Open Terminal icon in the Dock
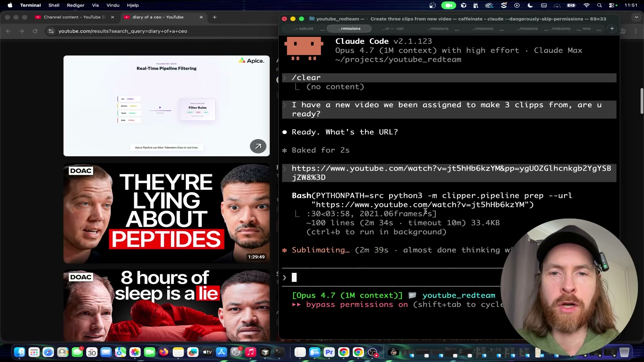Viewport: 644px width, 362px height. [x=279, y=352]
